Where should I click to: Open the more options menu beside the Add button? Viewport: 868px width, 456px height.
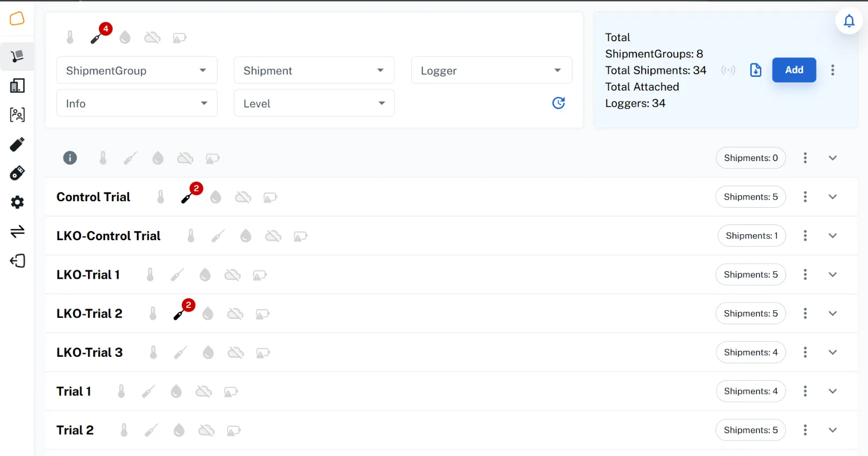[832, 70]
